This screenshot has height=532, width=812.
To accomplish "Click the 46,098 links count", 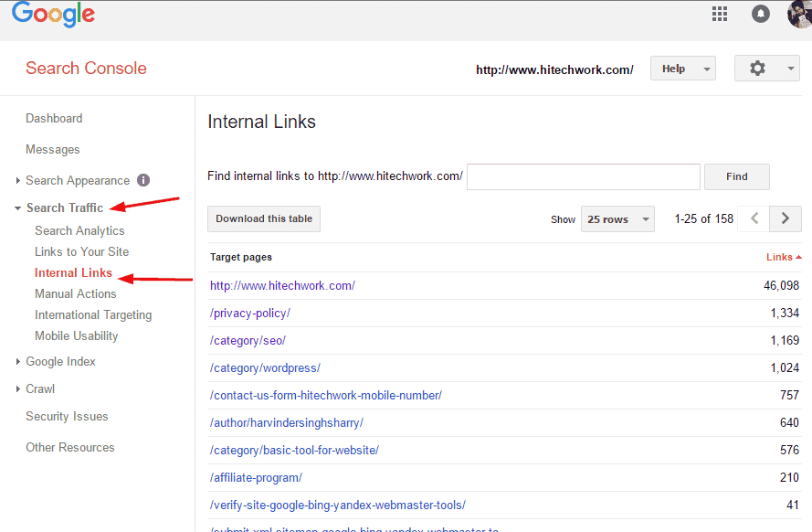I will click(x=781, y=286).
